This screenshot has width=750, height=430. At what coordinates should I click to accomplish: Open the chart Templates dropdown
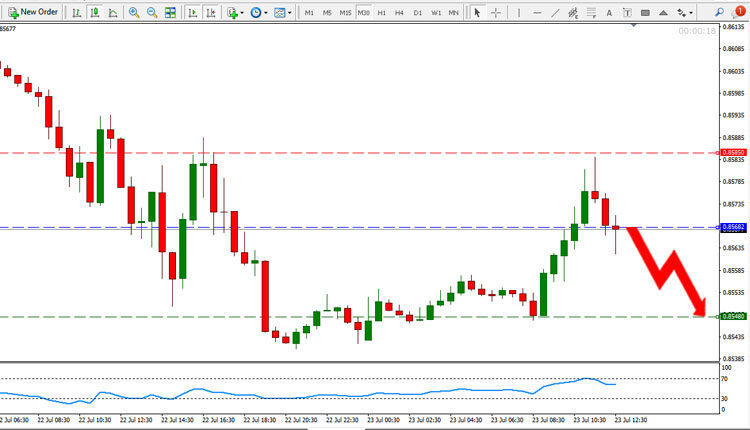282,13
